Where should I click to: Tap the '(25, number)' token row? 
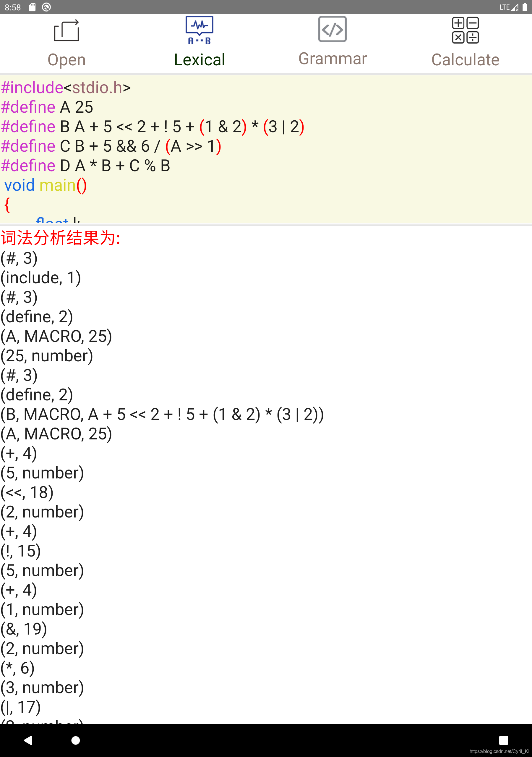tap(47, 356)
